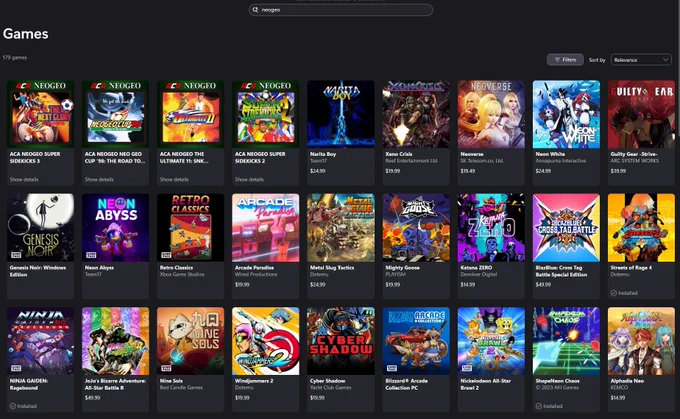Image resolution: width=680 pixels, height=419 pixels.
Task: Open the Neon White game cover
Action: (566, 114)
